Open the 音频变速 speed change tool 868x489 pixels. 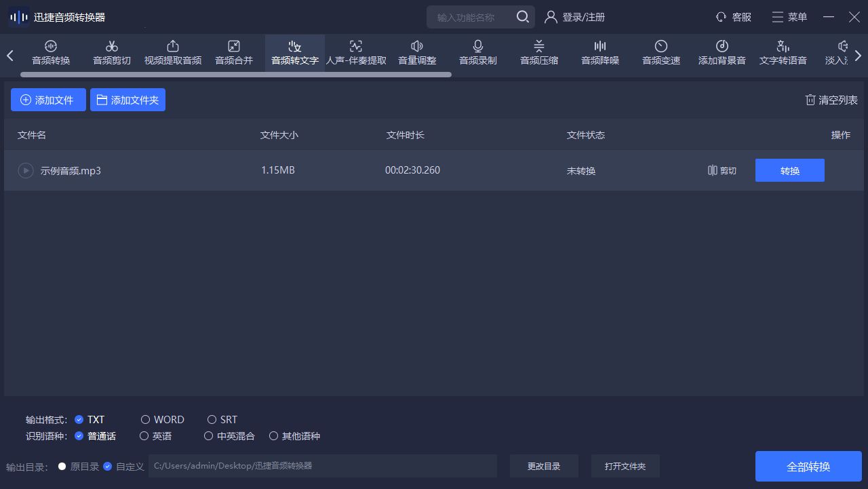coord(661,52)
